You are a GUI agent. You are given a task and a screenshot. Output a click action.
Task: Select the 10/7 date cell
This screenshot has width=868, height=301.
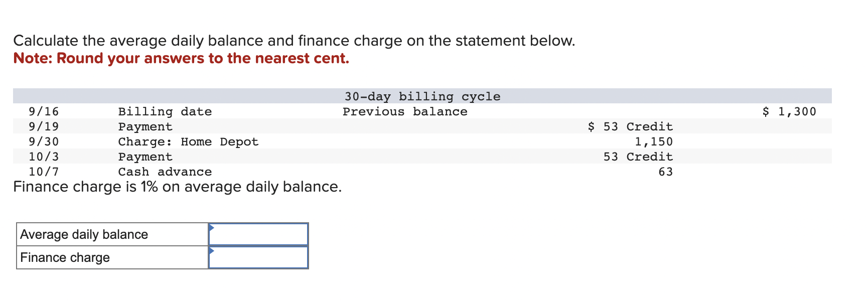(x=44, y=172)
